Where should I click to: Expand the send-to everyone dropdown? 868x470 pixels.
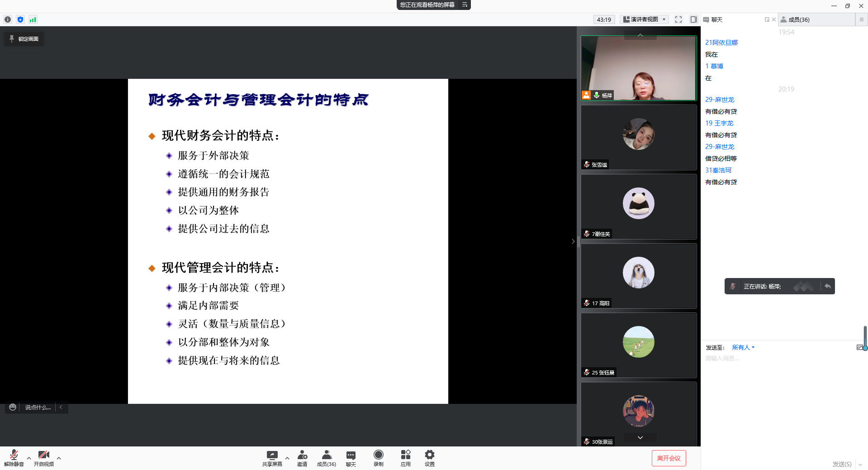click(743, 347)
